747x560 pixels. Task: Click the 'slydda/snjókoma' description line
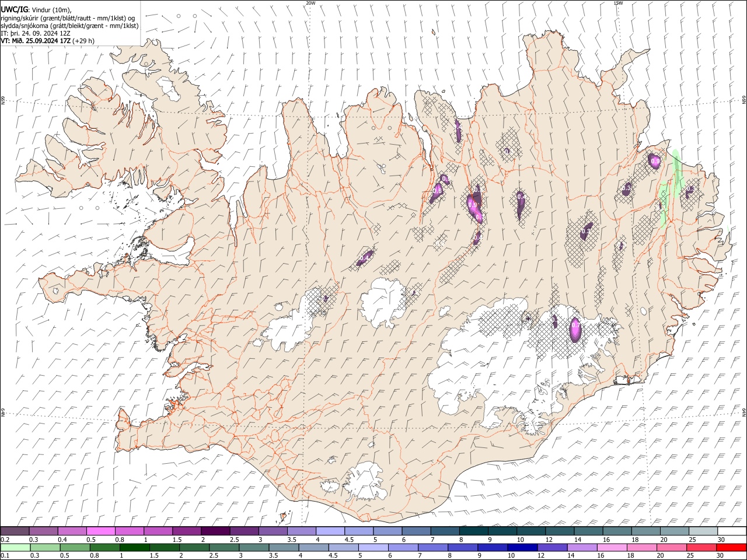[x=69, y=26]
